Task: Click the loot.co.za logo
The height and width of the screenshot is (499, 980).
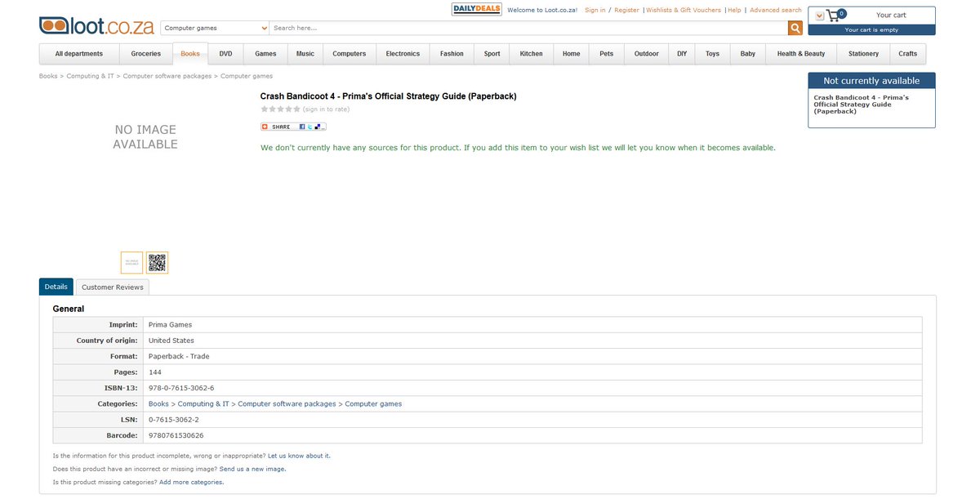Action: click(96, 25)
